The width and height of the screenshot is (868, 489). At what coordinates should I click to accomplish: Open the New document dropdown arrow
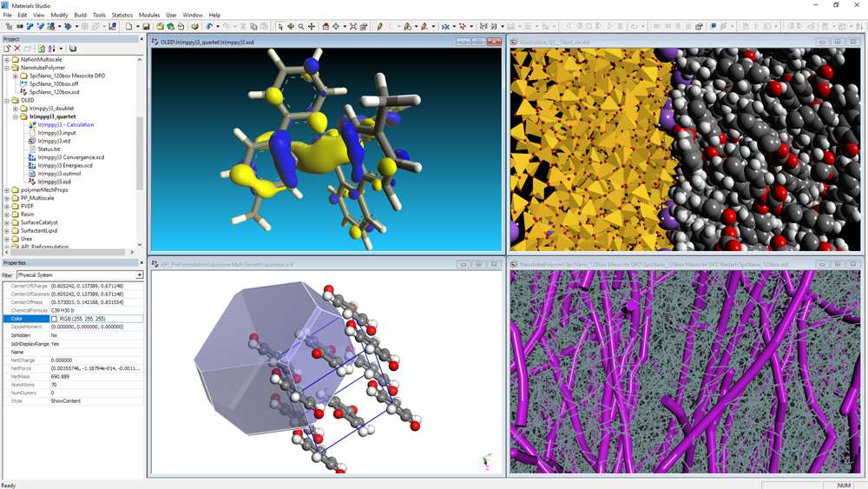[x=137, y=26]
